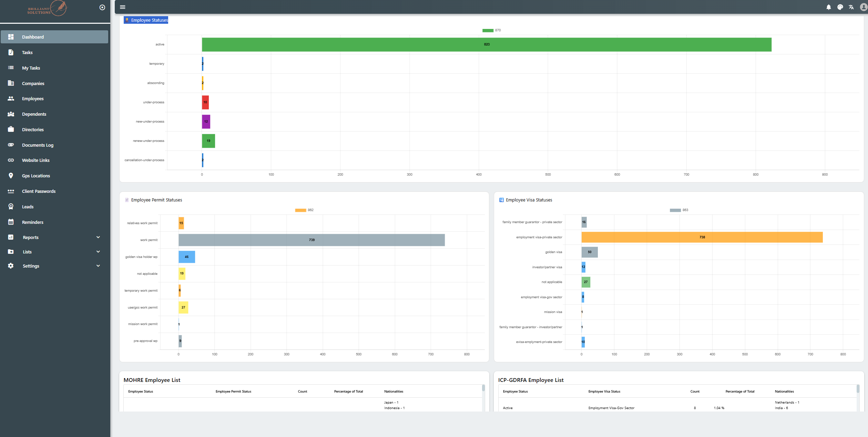The image size is (868, 437).
Task: Open the user profile avatar
Action: click(863, 7)
